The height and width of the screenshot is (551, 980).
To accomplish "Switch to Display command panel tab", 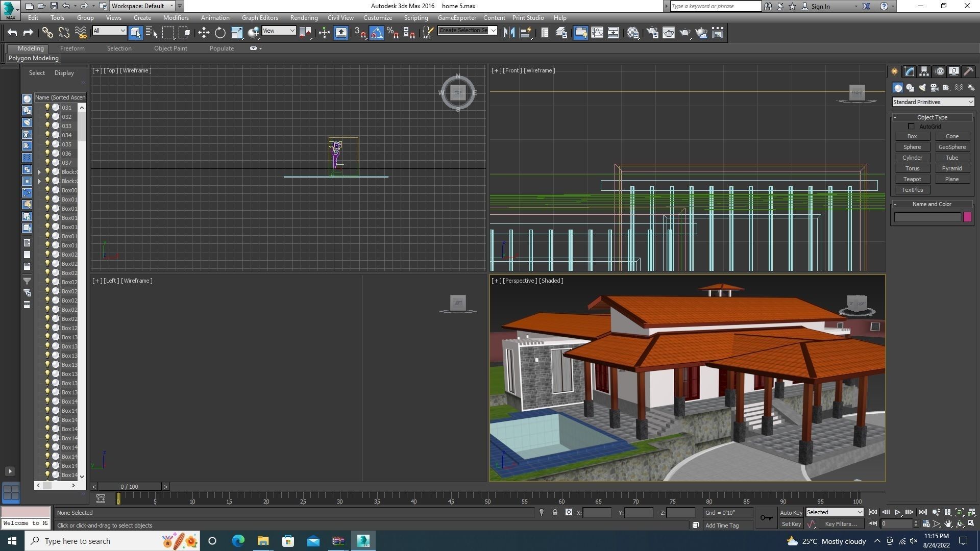I will tap(954, 71).
